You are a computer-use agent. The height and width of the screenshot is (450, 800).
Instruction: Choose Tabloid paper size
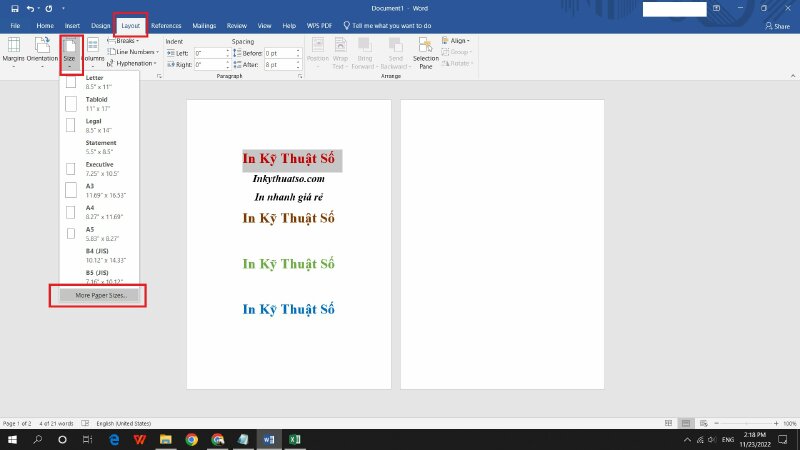(x=99, y=104)
